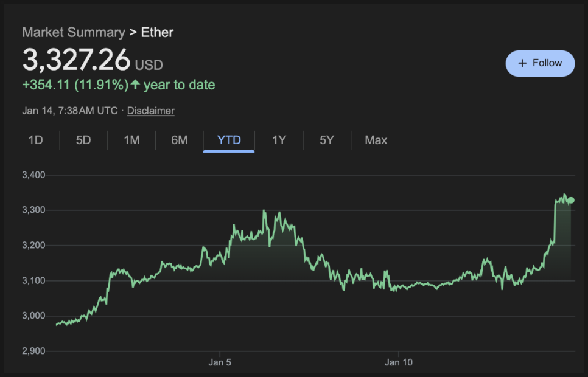Image resolution: width=588 pixels, height=377 pixels.
Task: Click the Jan 5 date marker
Action: 220,362
